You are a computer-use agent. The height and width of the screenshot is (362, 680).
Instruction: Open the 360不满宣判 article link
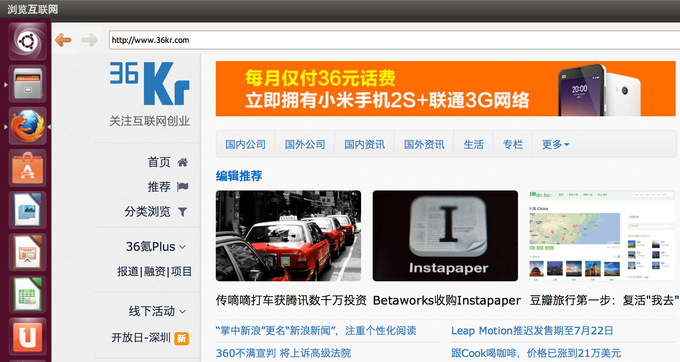click(284, 353)
